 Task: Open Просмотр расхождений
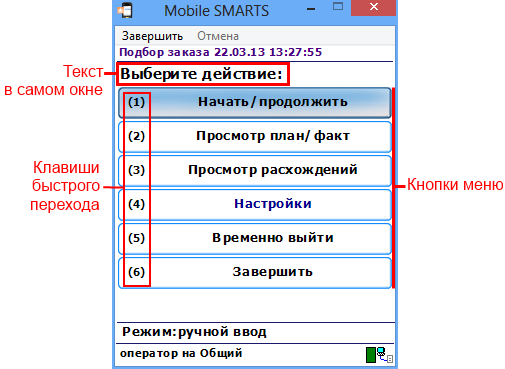pos(255,171)
